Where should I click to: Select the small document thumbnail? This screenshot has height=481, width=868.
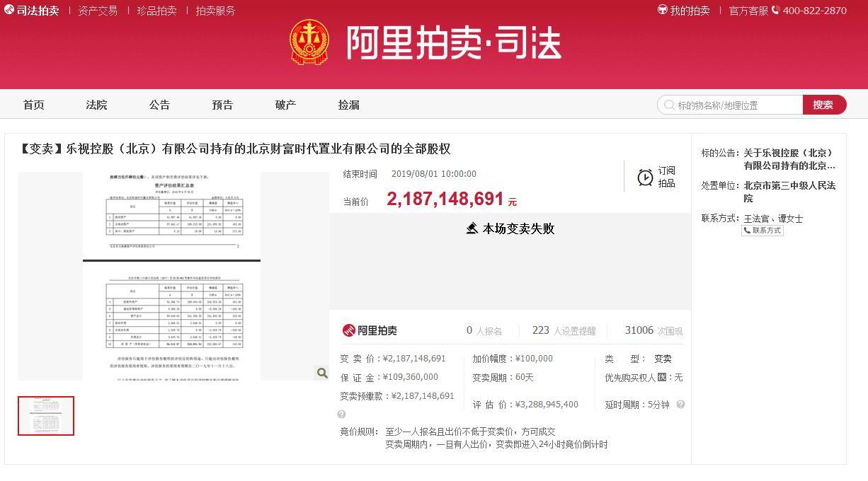46,416
